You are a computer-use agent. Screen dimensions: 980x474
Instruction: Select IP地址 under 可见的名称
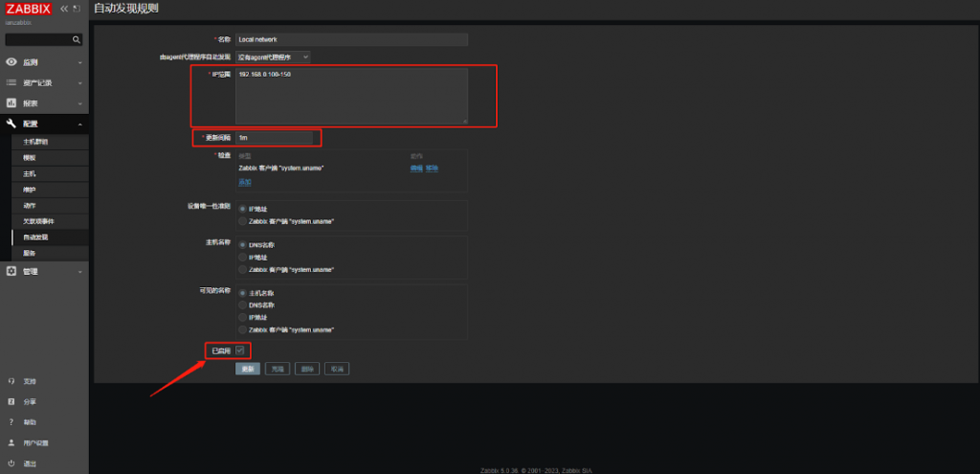[x=242, y=317]
